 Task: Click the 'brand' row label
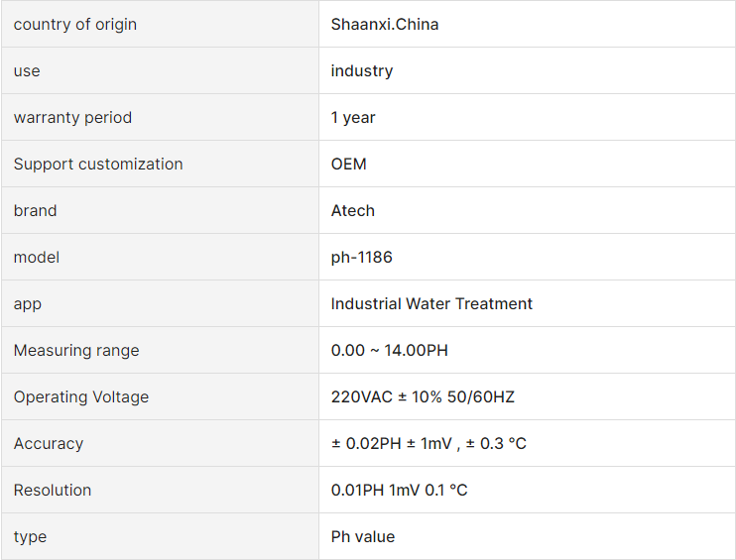(35, 210)
